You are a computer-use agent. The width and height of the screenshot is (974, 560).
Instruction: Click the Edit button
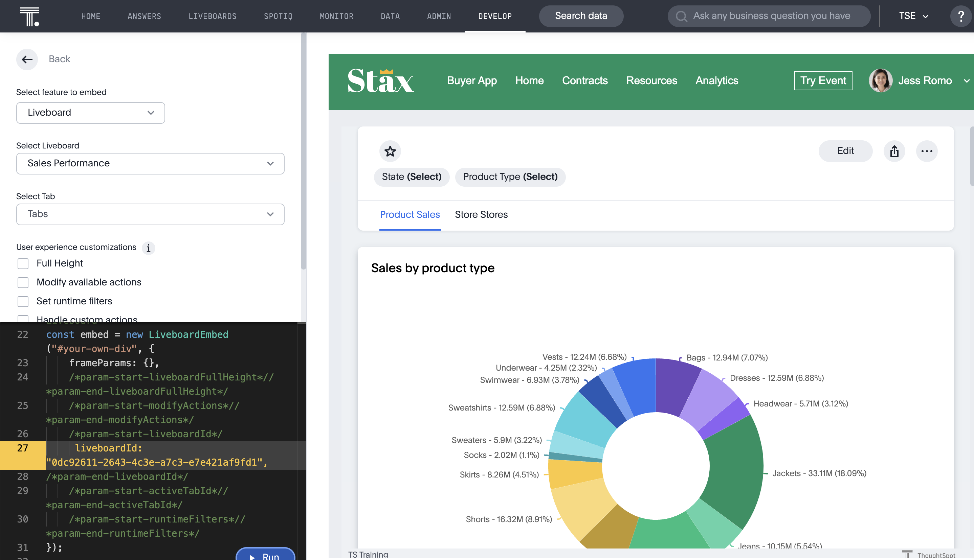coord(845,151)
